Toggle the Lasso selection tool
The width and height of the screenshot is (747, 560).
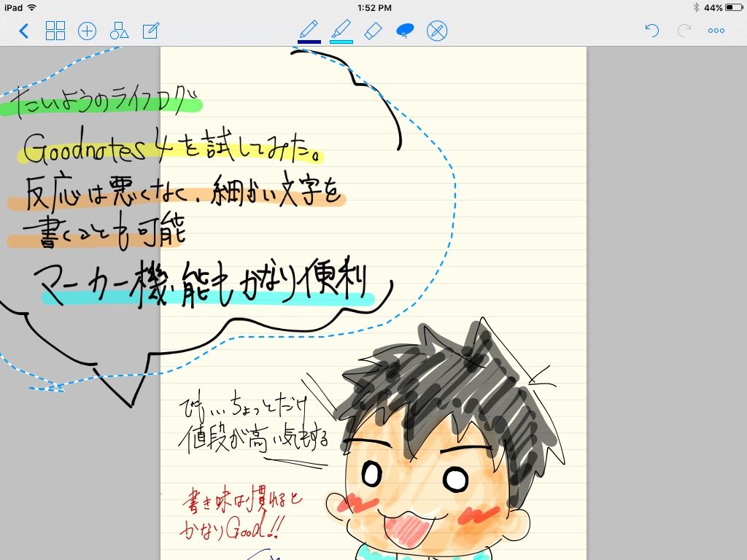click(405, 31)
